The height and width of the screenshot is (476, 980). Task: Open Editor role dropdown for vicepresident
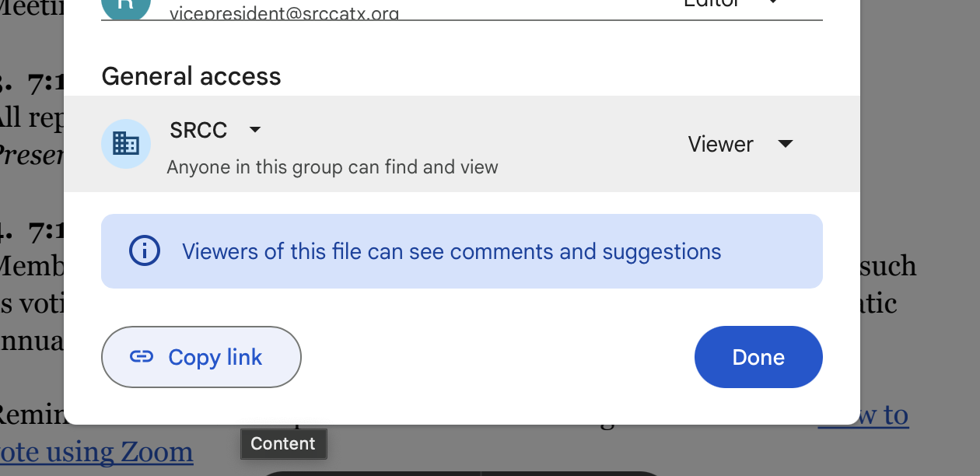click(773, 3)
